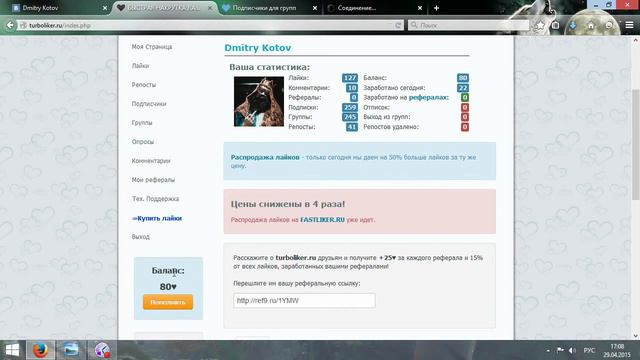Click the orange Пополнить button
This screenshot has height=360, width=640.
pos(168,302)
